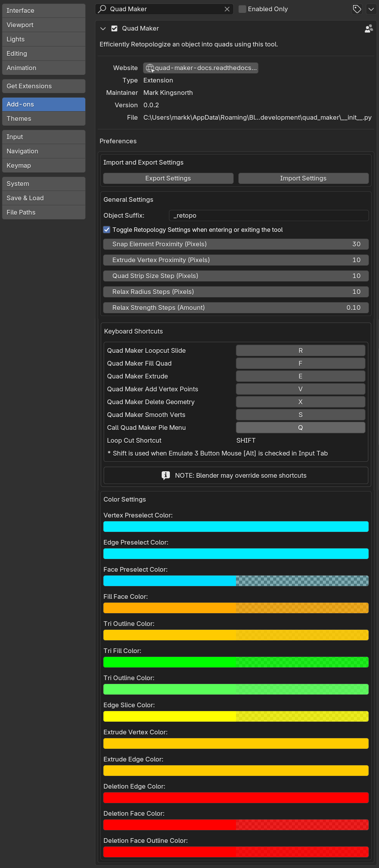Open Deletion Face Outline Color swatch
Viewport: 379px width, 868px height.
coord(236,852)
